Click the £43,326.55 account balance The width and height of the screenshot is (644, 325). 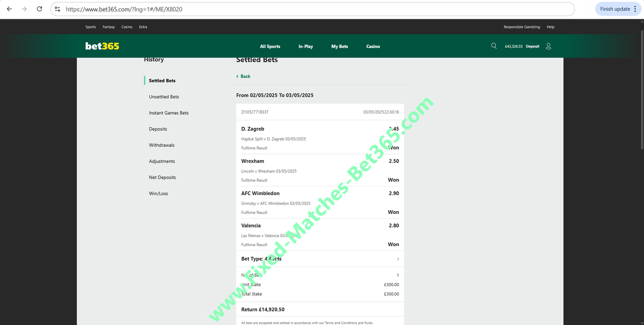[x=514, y=46]
